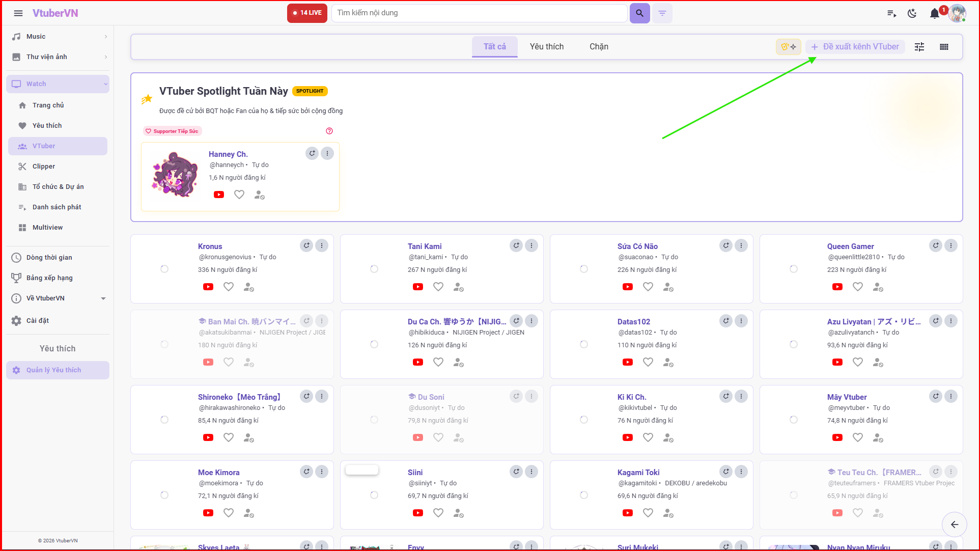Toggle favorite heart for Ki Ki Ch.
The height and width of the screenshot is (551, 980).
[648, 437]
